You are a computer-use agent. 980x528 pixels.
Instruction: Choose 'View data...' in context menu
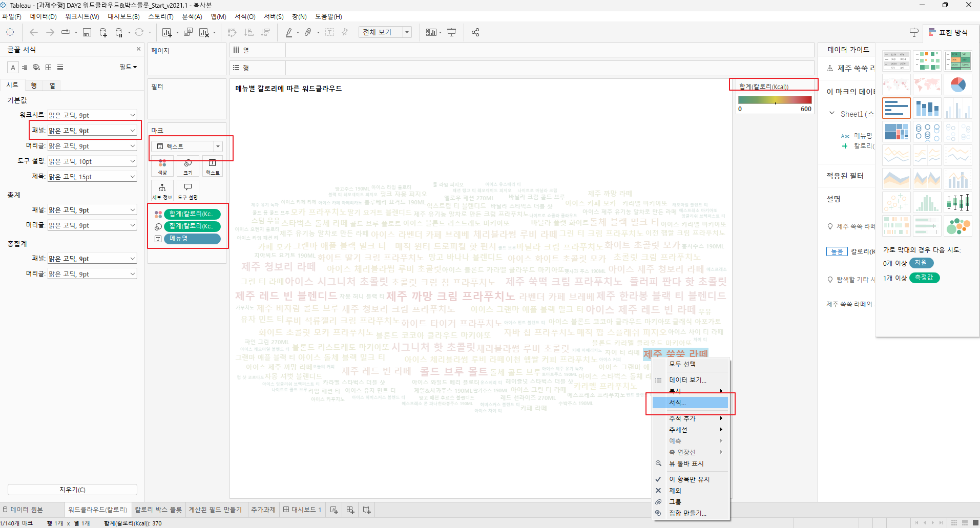click(690, 380)
